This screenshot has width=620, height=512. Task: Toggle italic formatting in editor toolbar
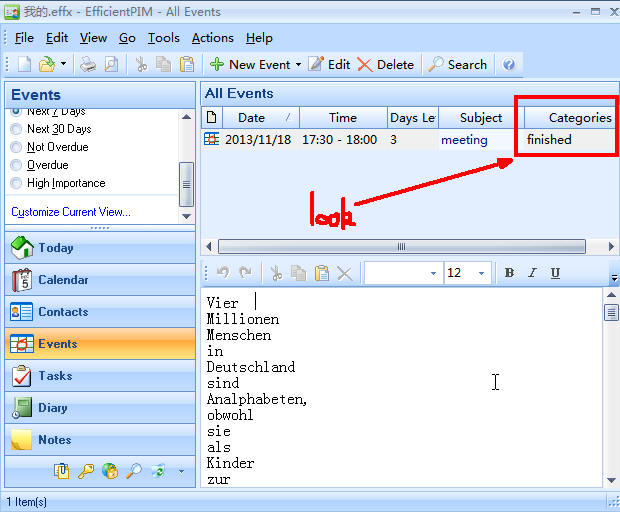[532, 273]
